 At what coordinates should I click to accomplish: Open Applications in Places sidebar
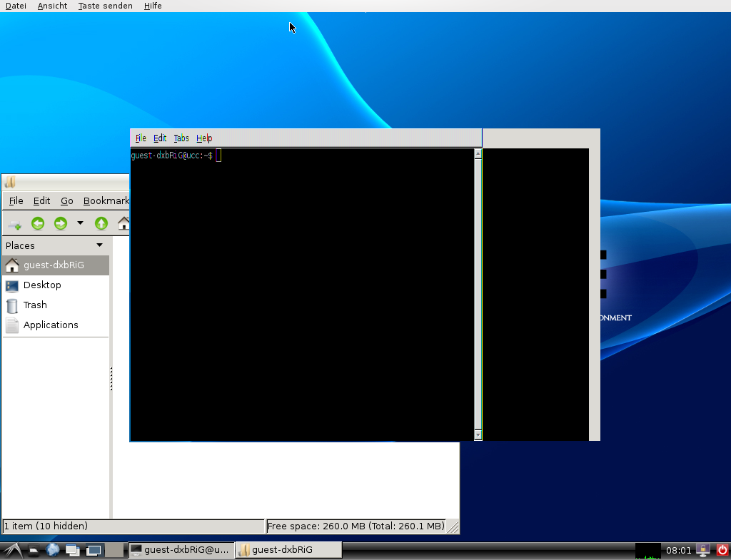tap(51, 325)
